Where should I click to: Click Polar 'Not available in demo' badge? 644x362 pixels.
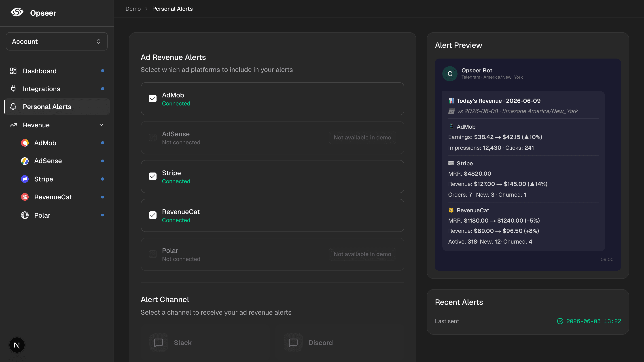[362, 254]
